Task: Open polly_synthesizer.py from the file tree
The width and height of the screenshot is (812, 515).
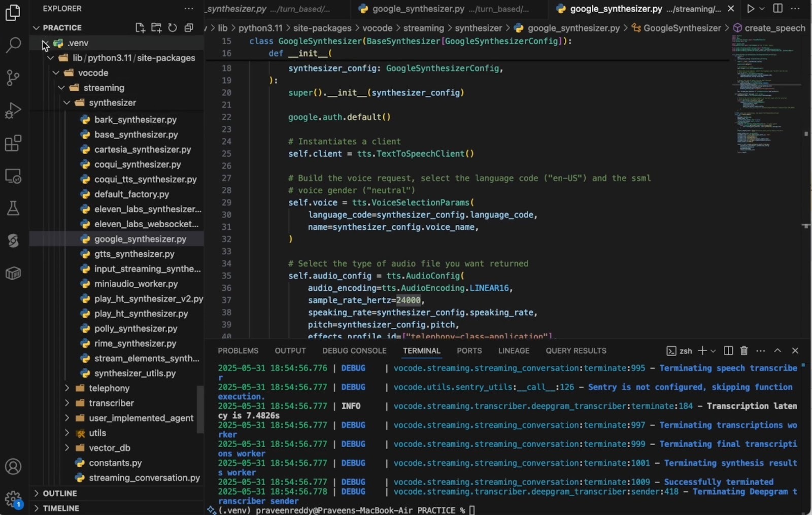Action: (136, 328)
